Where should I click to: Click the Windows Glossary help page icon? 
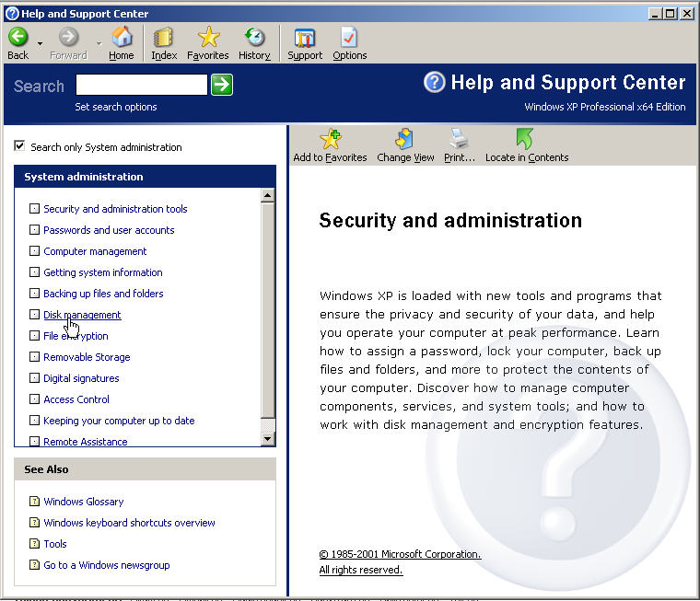[34, 502]
